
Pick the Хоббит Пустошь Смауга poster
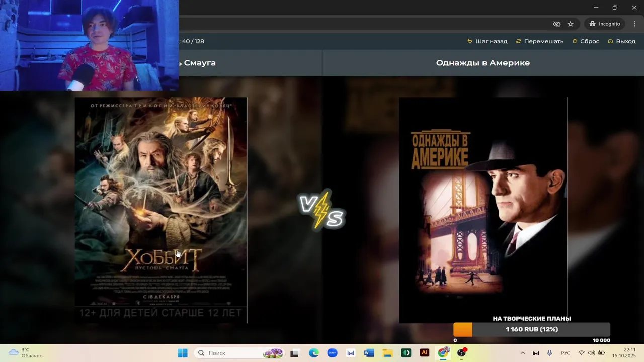point(161,210)
